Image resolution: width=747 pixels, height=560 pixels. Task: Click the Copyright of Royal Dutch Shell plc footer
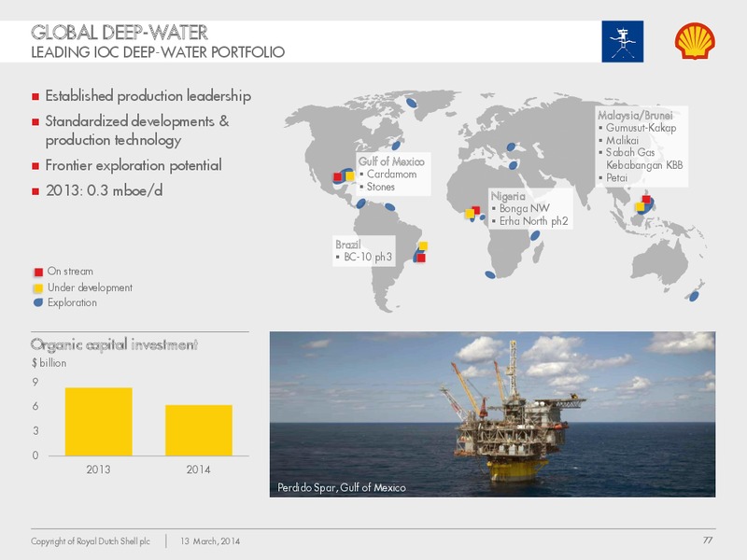tap(91, 541)
